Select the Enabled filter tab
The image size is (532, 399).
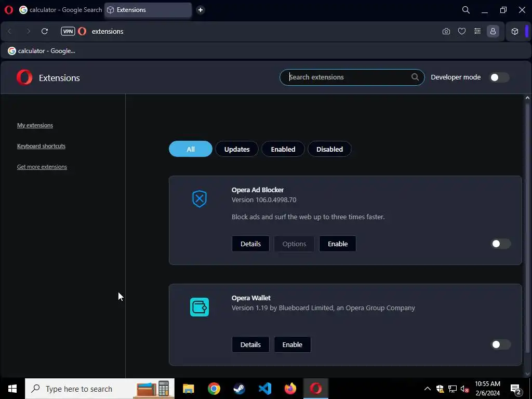click(x=283, y=149)
